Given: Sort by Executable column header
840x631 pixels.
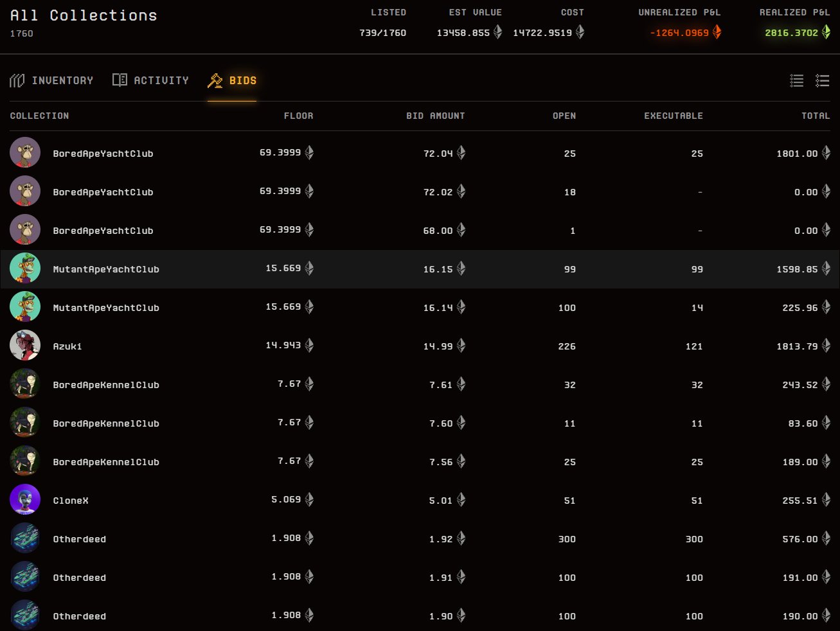Looking at the screenshot, I should coord(674,116).
